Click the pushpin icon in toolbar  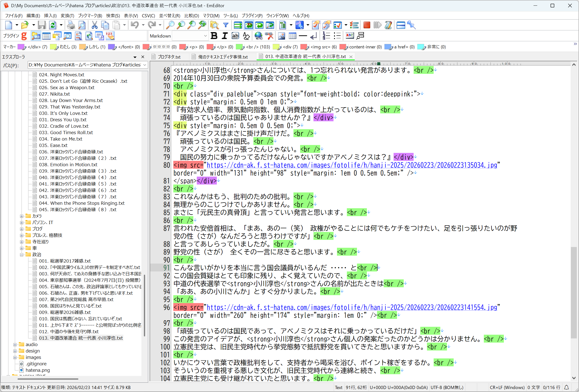tap(411, 25)
